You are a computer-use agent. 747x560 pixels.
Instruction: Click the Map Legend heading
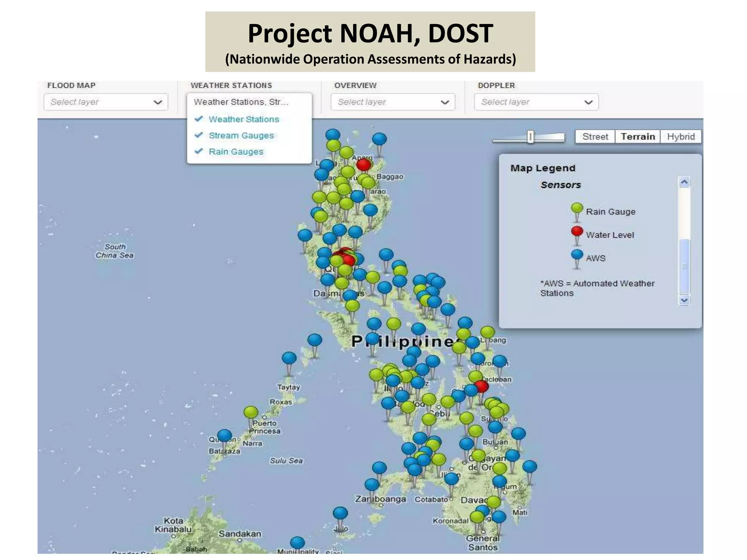coord(543,168)
